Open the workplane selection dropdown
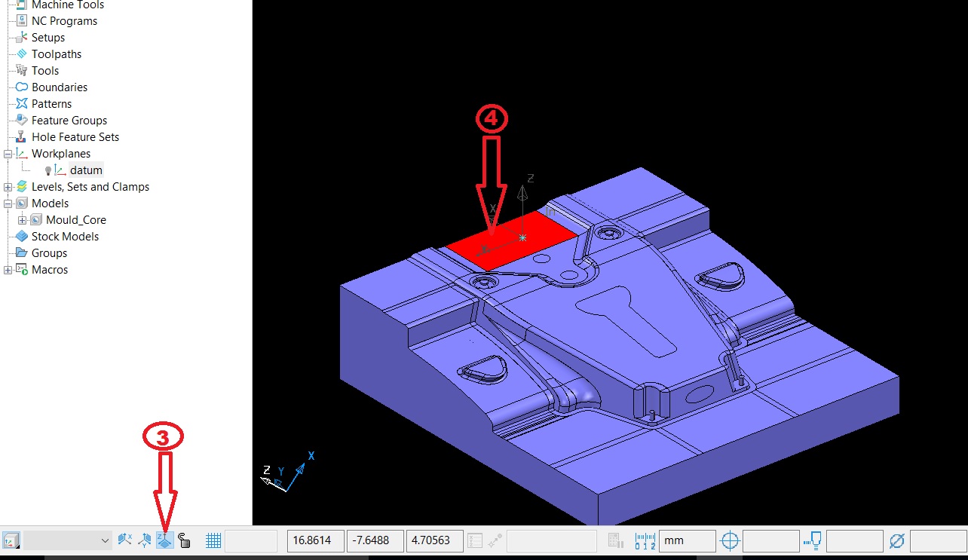The height and width of the screenshot is (560, 968). click(105, 540)
